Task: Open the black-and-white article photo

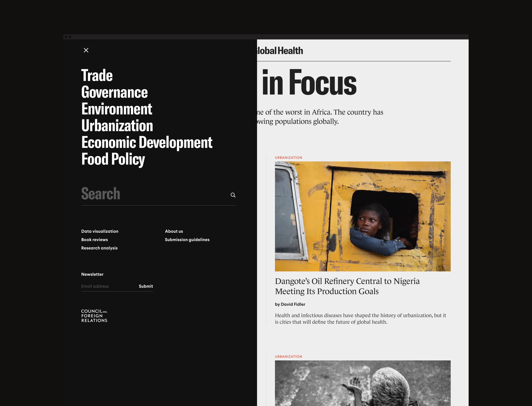Action: tap(363, 383)
